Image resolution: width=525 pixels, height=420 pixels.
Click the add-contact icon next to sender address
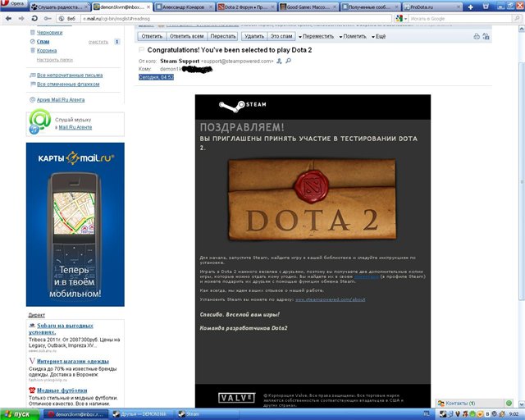[x=278, y=61]
